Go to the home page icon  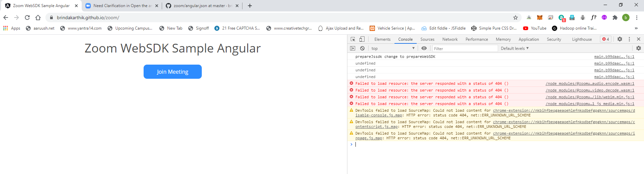[38, 18]
